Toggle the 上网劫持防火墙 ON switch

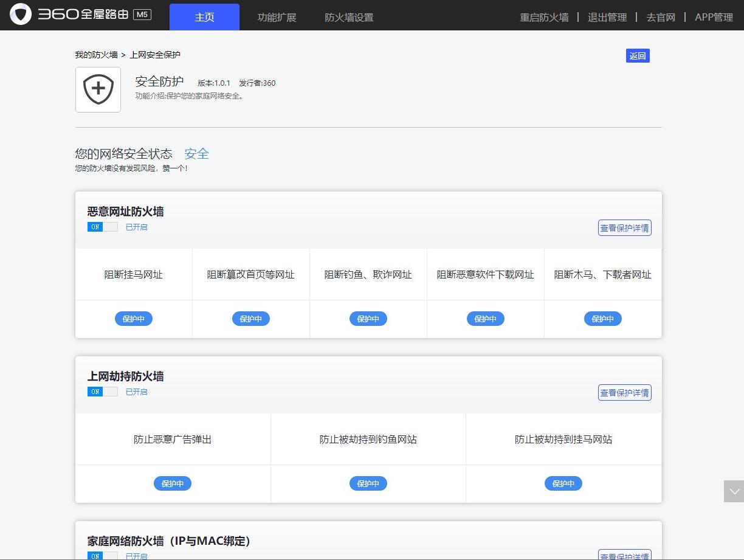coord(102,392)
